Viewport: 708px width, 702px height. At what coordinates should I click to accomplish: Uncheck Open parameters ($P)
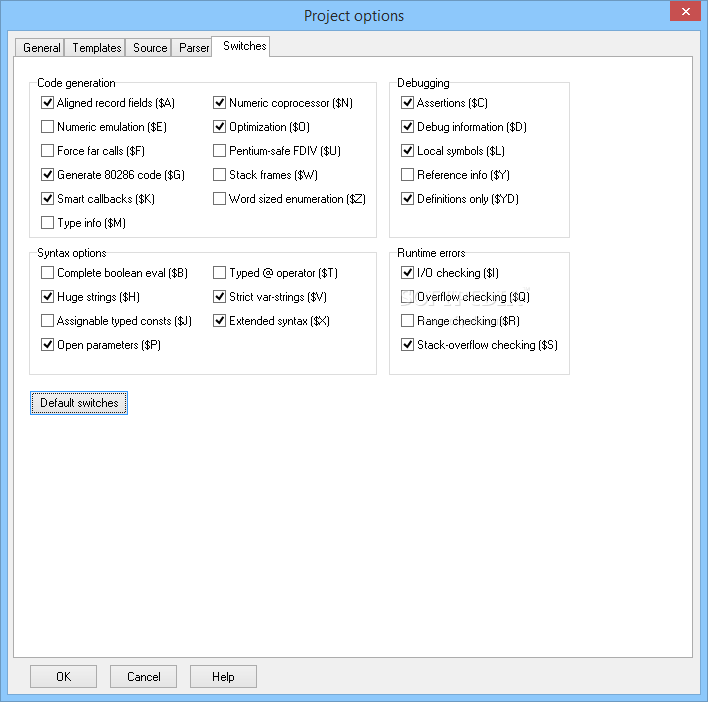[x=47, y=344]
